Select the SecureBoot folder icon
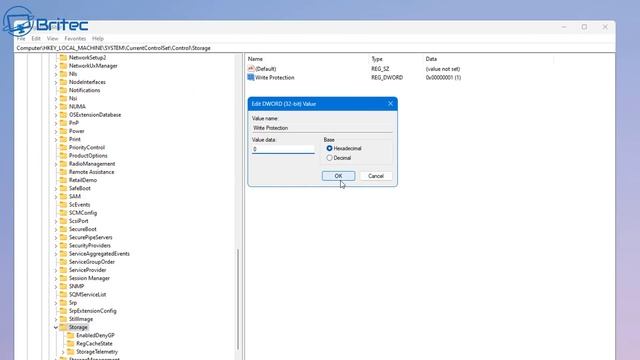 click(63, 229)
